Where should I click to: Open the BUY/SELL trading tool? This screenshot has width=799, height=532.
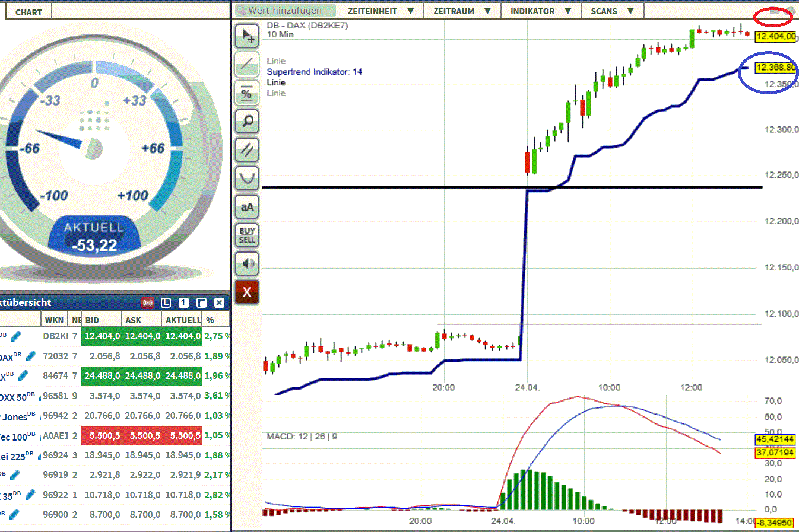pyautogui.click(x=246, y=235)
